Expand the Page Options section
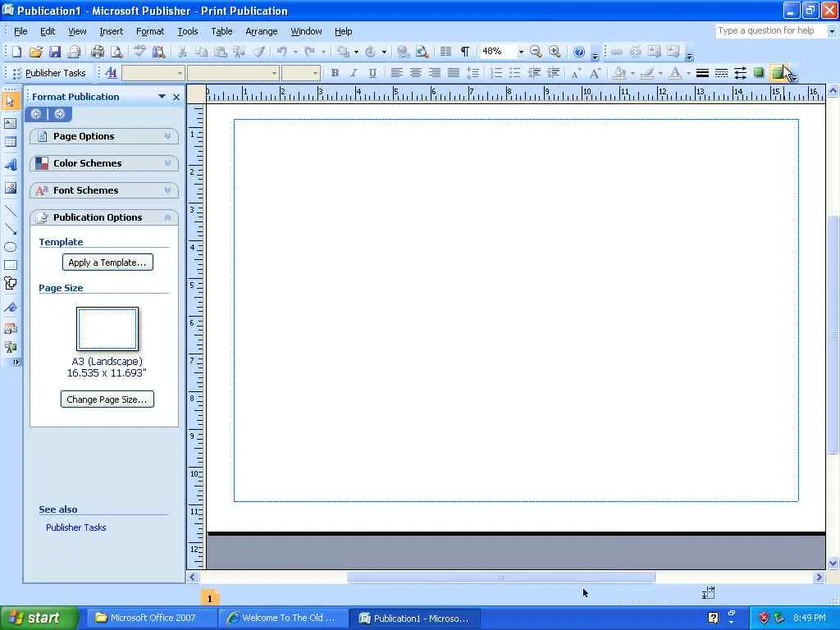The image size is (840, 630). (104, 136)
